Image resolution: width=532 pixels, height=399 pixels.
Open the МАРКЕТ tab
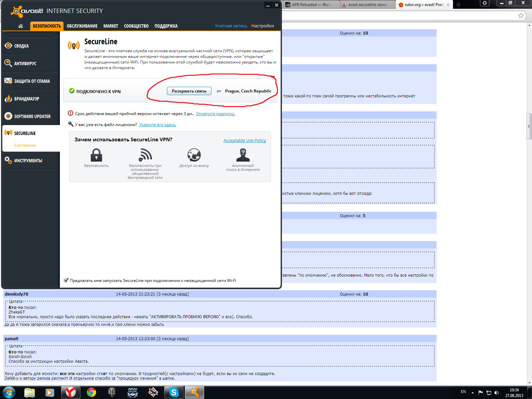click(x=111, y=26)
